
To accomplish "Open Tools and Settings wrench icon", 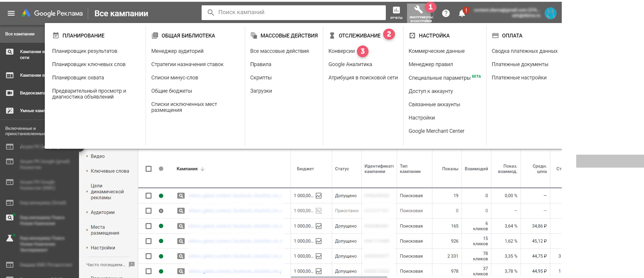I will coord(419,10).
